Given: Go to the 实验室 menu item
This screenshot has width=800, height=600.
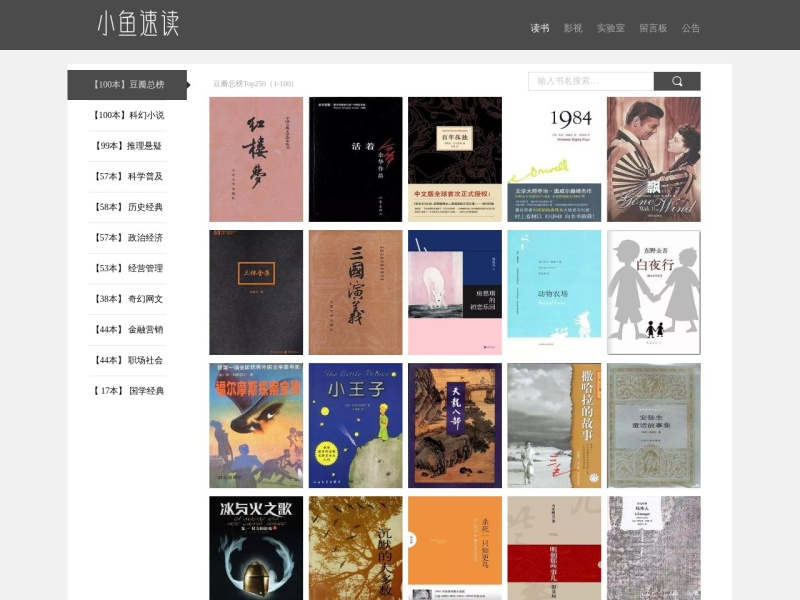Looking at the screenshot, I should click(611, 28).
